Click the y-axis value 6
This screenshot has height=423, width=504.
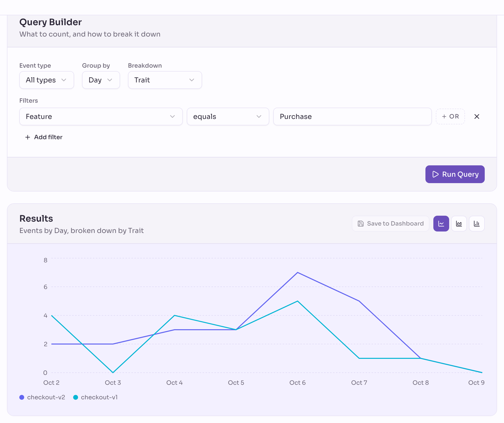tap(45, 287)
